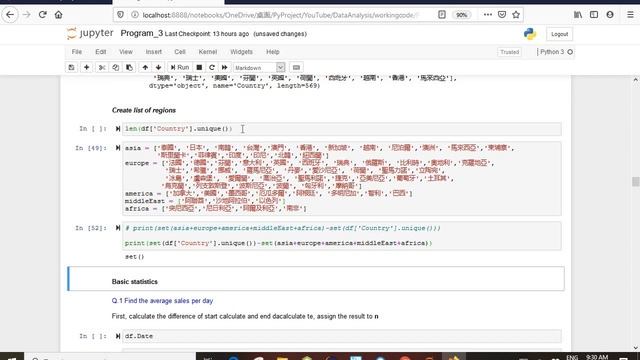The width and height of the screenshot is (640, 360).
Task: Click the Python logo icon
Action: coord(530,33)
